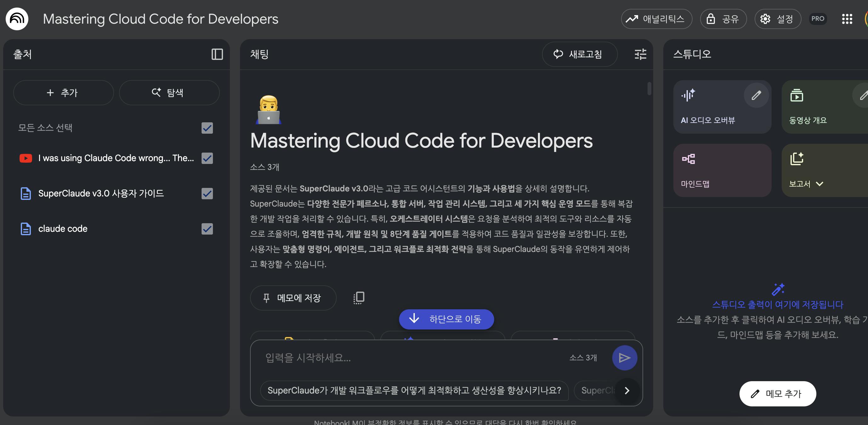This screenshot has height=425, width=868.
Task: Open 설정 settings with gear icon
Action: (x=777, y=19)
